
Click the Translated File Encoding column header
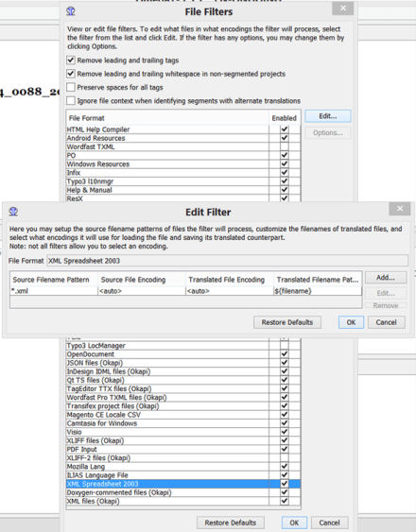230,280
